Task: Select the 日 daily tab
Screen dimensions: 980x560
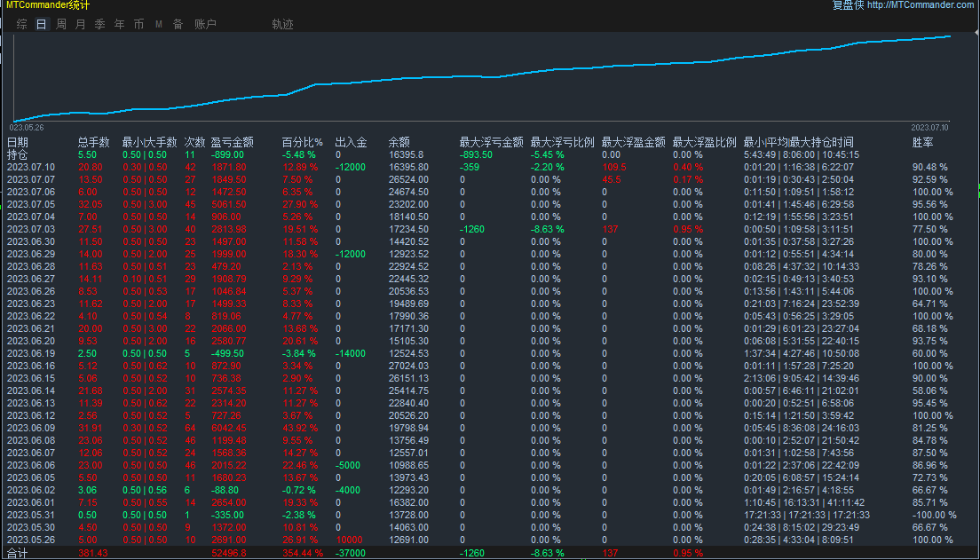Action: pyautogui.click(x=41, y=24)
